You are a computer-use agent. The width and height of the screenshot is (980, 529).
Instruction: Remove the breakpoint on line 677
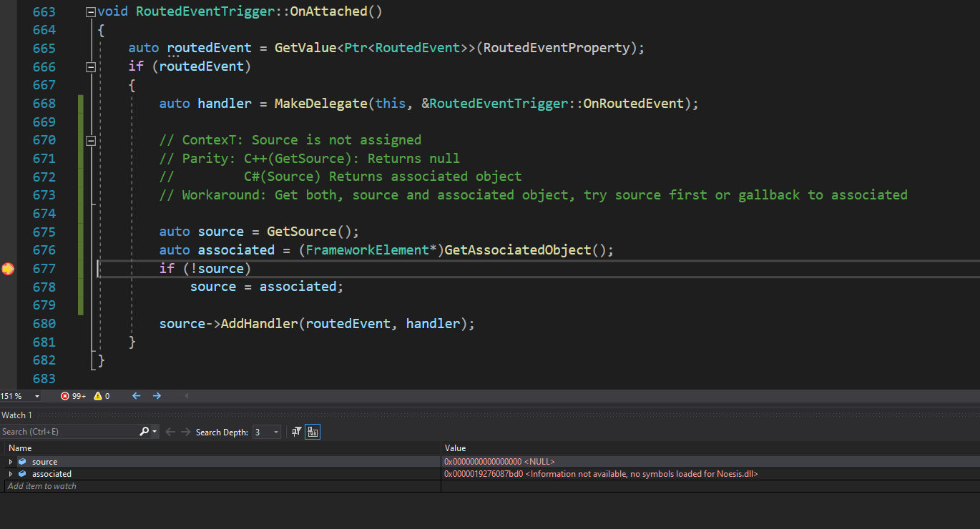7,269
